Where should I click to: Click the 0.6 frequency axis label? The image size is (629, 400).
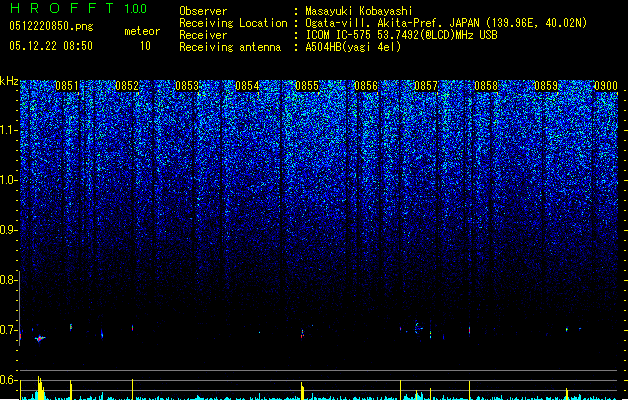pos(9,380)
